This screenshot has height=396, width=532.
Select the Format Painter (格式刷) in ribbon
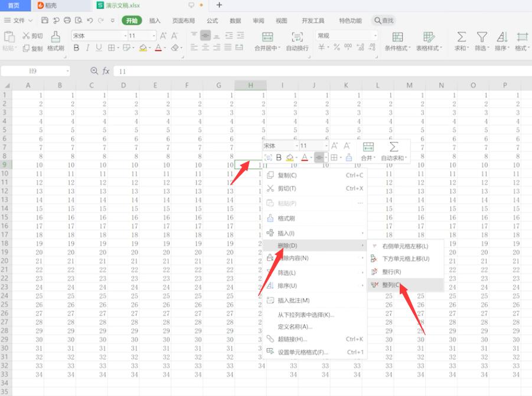pyautogui.click(x=56, y=41)
